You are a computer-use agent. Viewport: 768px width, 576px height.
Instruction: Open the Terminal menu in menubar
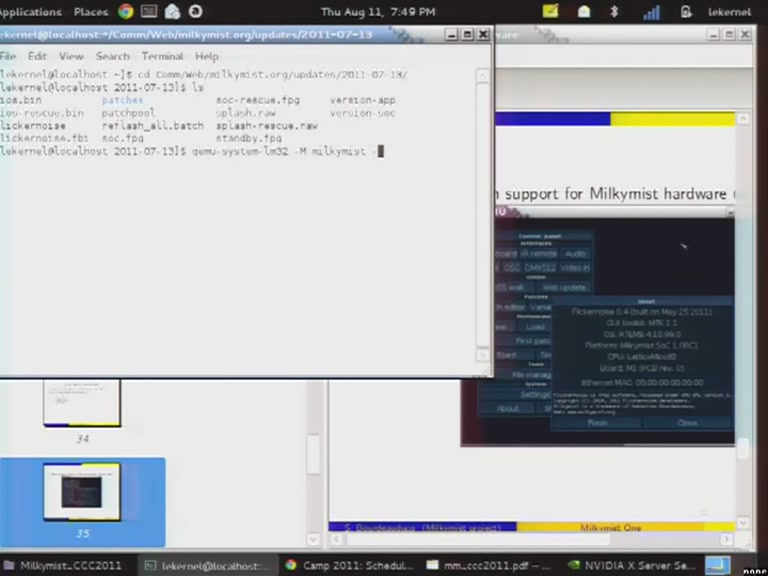coord(162,56)
